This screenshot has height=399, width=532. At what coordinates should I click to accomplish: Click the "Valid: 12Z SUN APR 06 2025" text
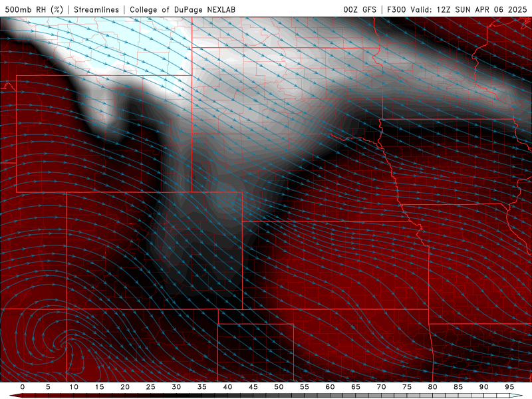(469, 10)
